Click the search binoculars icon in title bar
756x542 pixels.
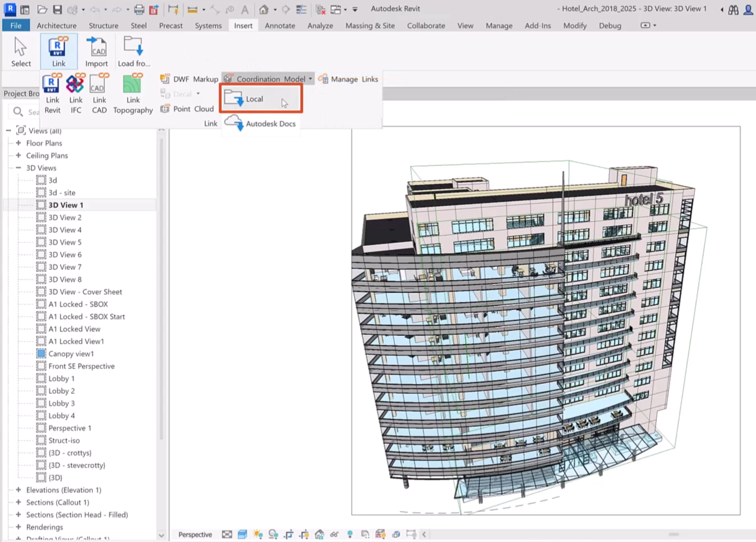pyautogui.click(x=733, y=9)
